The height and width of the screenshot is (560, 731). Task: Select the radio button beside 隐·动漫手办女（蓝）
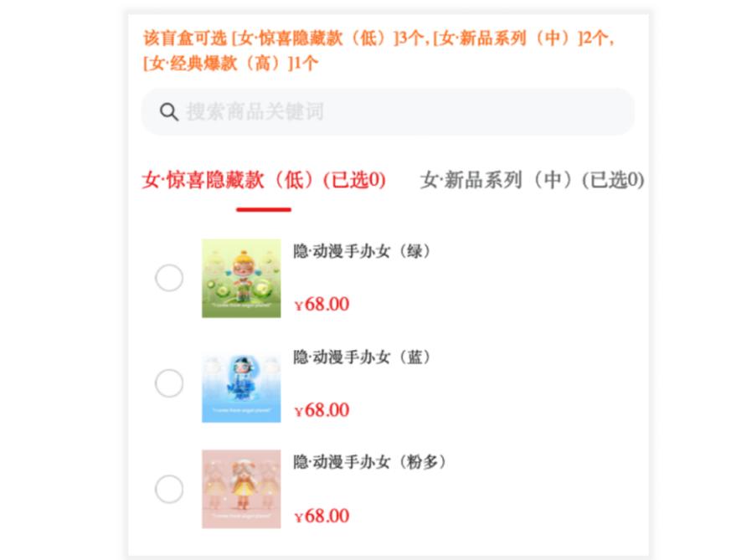[169, 383]
